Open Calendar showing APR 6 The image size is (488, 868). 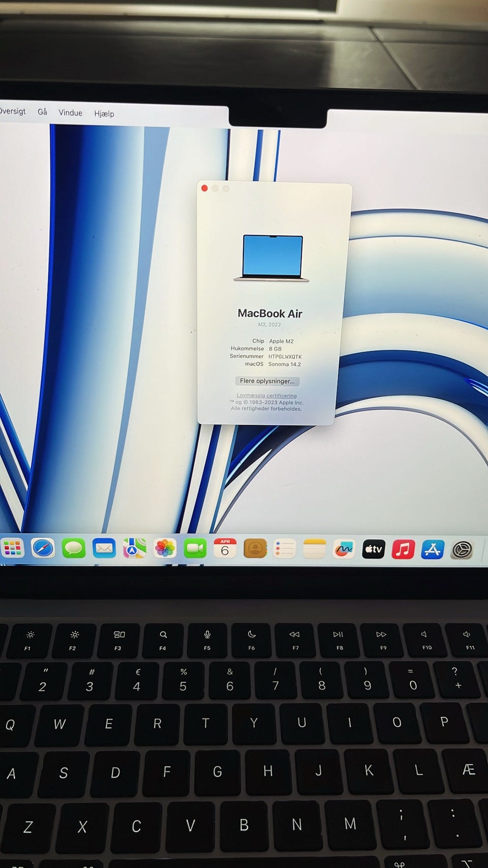coord(225,549)
